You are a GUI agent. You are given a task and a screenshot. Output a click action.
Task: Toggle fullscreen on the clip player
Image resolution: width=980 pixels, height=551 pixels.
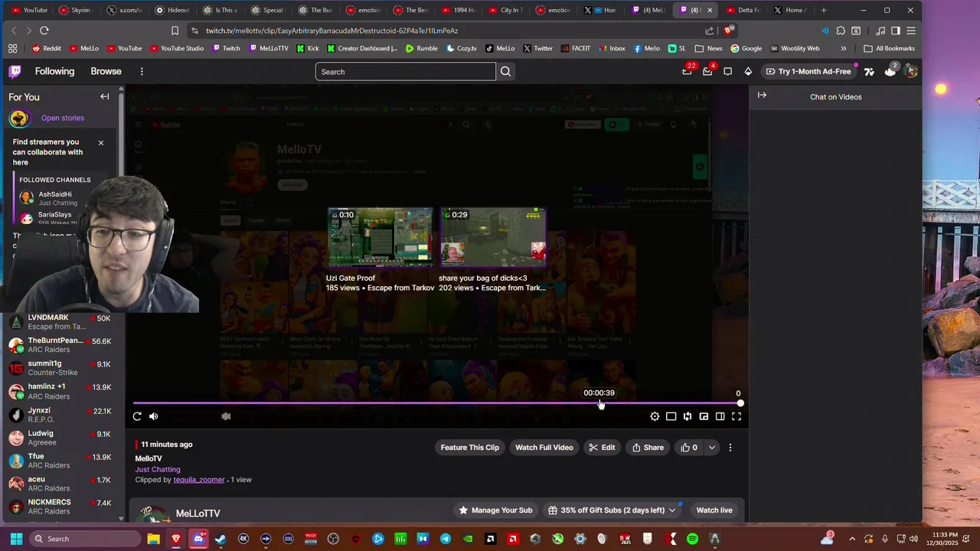point(737,416)
